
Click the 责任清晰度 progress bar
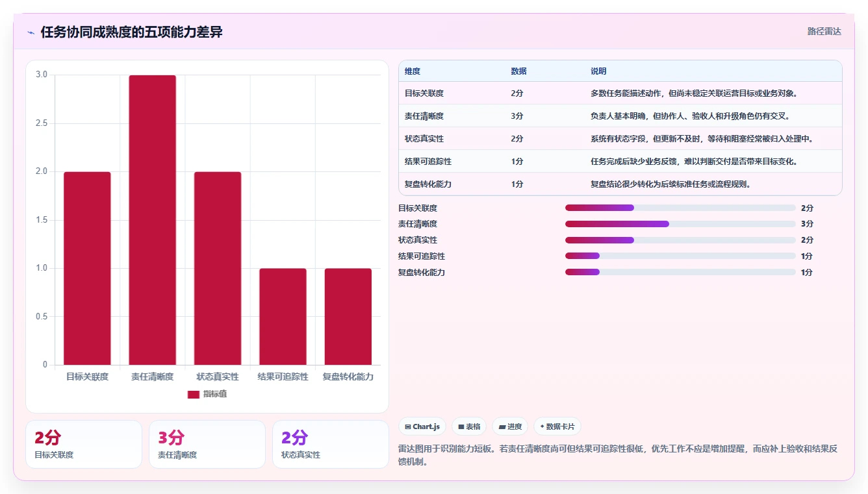680,224
